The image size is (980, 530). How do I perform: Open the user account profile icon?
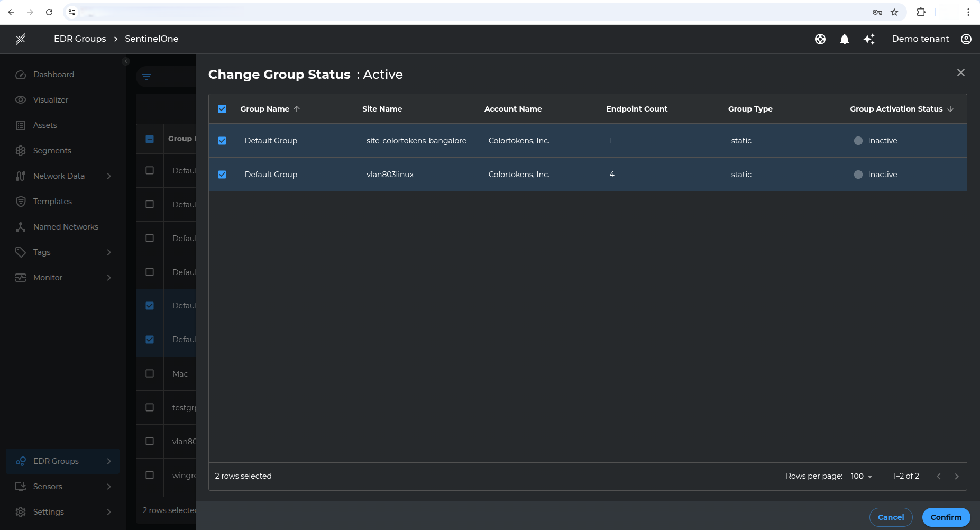coord(966,39)
